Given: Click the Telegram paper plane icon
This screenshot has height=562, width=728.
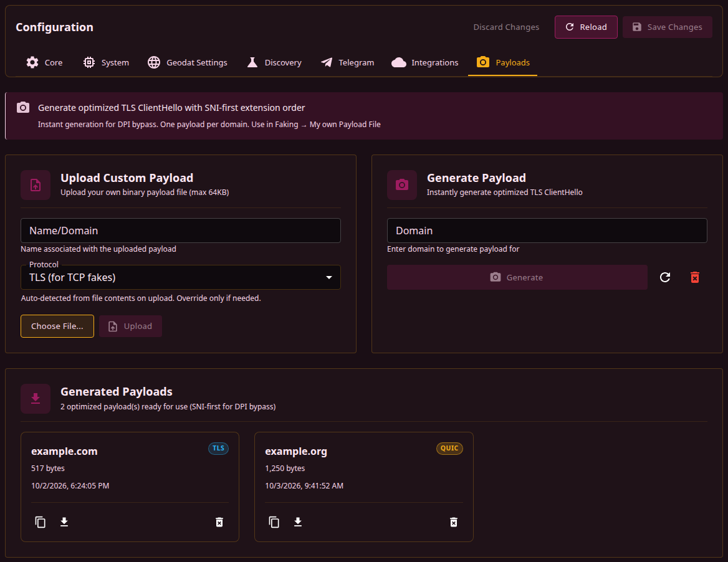Looking at the screenshot, I should point(327,62).
